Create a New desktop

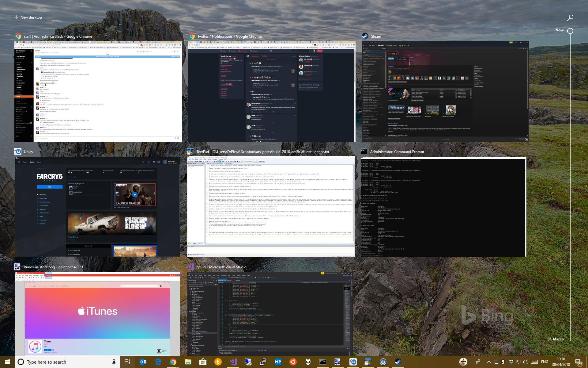pyautogui.click(x=28, y=17)
